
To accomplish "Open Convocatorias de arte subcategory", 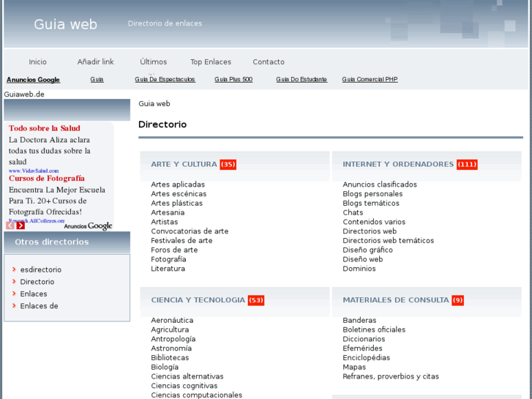I will point(190,231).
